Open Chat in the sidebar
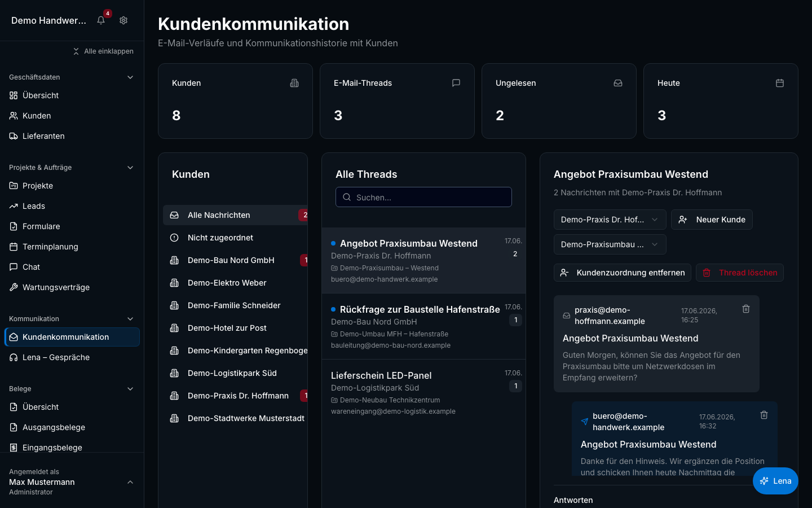Viewport: 812px width, 508px height. [72, 267]
